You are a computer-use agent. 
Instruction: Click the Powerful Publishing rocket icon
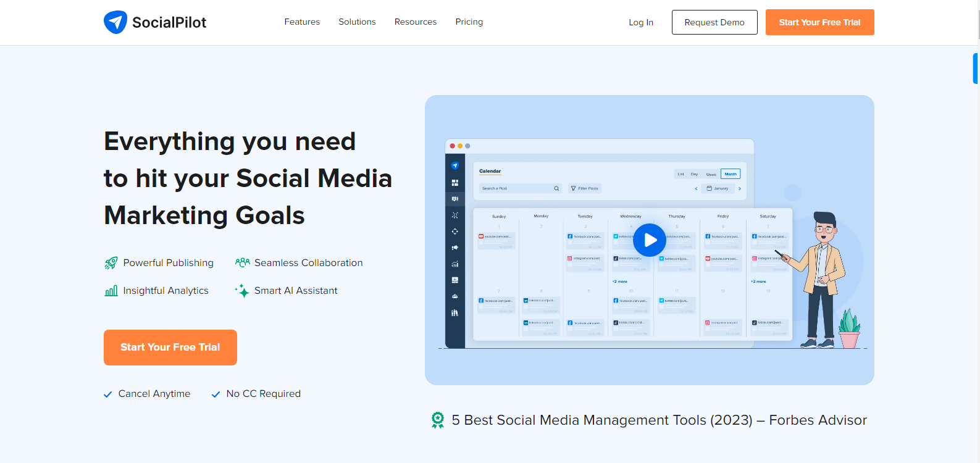(x=111, y=263)
